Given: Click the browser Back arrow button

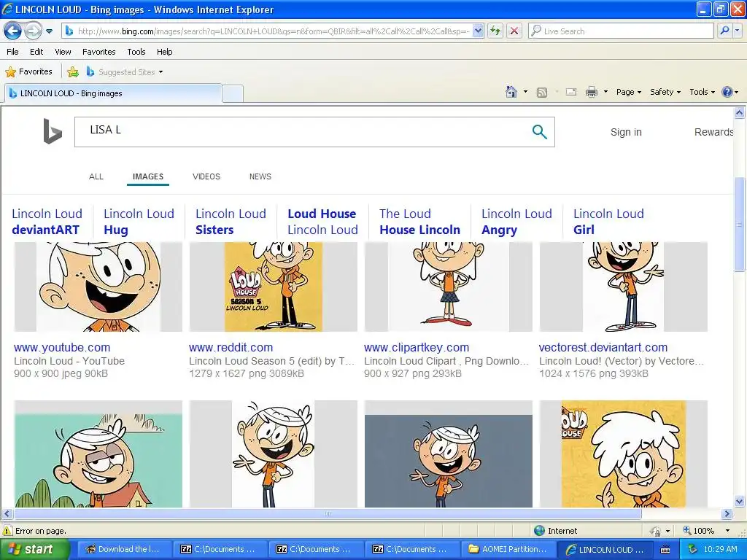Looking at the screenshot, I should 13,31.
